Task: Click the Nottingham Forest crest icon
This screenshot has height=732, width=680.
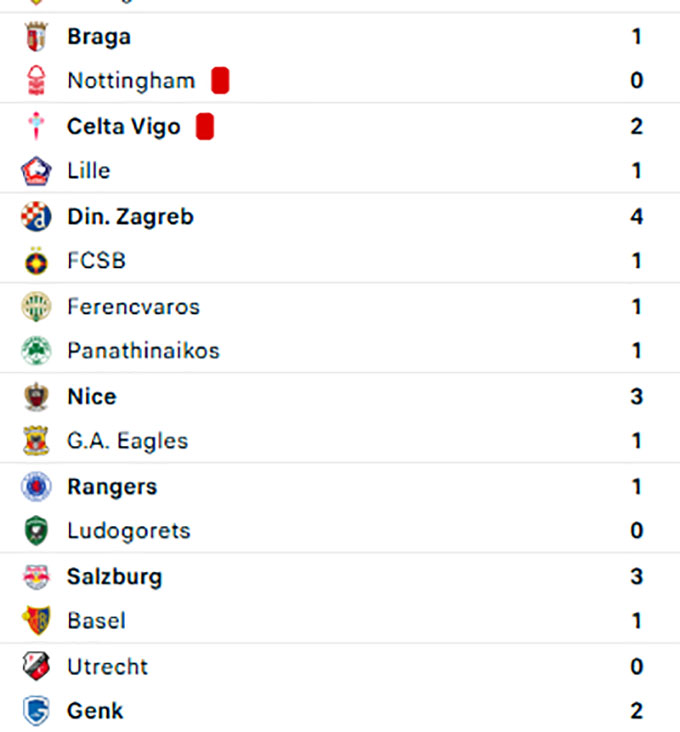Action: (36, 81)
